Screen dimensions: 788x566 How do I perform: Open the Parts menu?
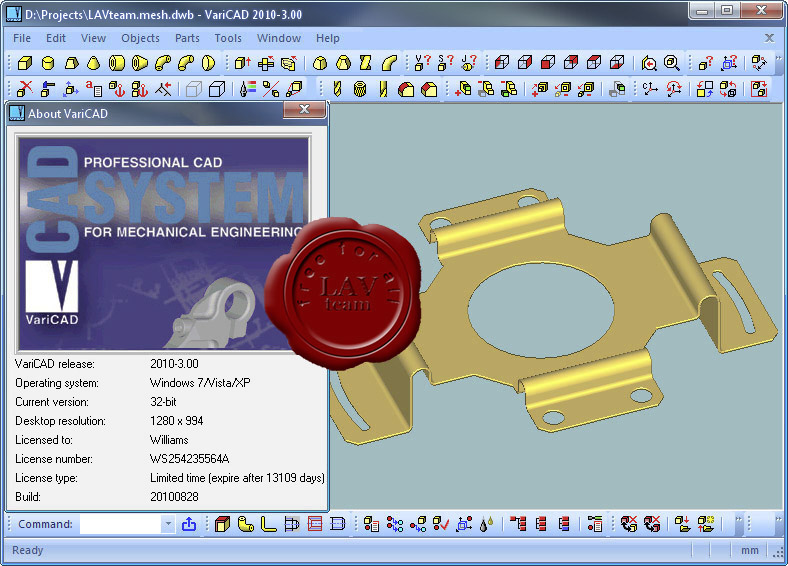click(x=187, y=38)
